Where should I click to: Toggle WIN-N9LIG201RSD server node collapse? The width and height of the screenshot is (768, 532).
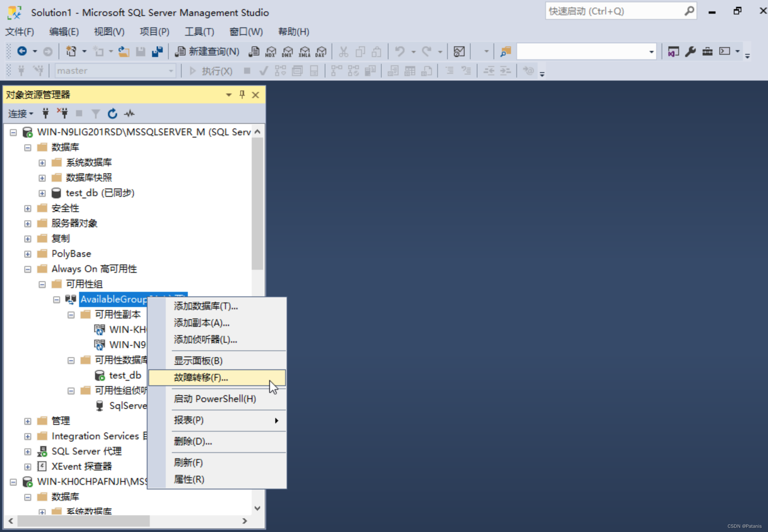point(12,131)
